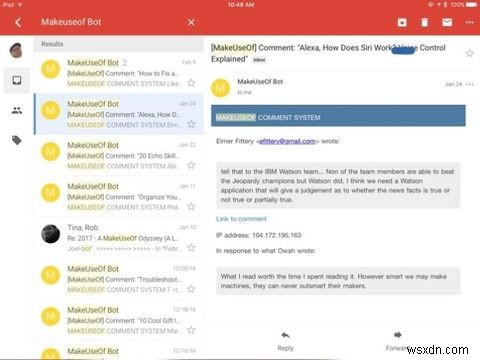Screen dimensions: 480x360
Task: Star the Feb 9 'How to Fix a' email
Action: click(191, 83)
